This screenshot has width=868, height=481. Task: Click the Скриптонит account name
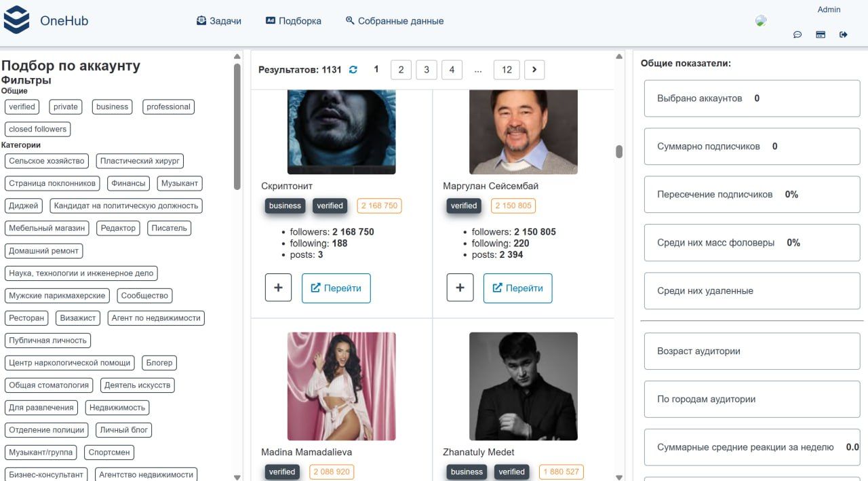pyautogui.click(x=287, y=186)
